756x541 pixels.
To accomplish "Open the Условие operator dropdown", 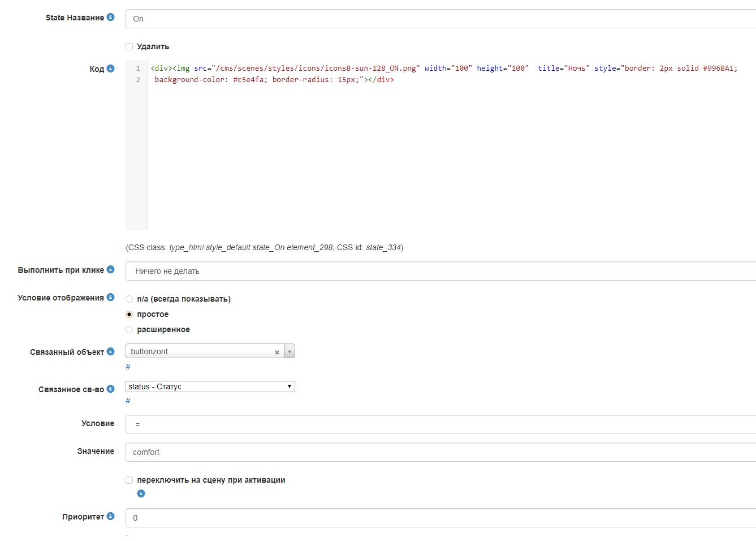I will [440, 424].
